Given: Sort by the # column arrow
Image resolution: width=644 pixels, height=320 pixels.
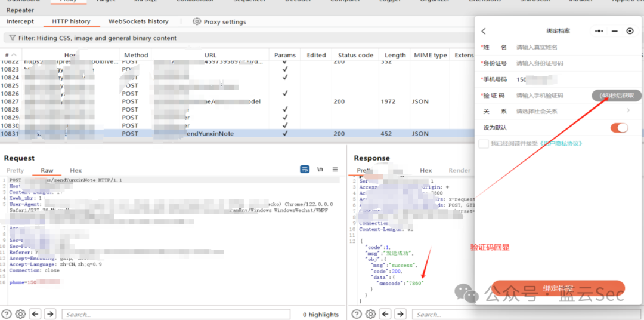Looking at the screenshot, I should coord(14,55).
